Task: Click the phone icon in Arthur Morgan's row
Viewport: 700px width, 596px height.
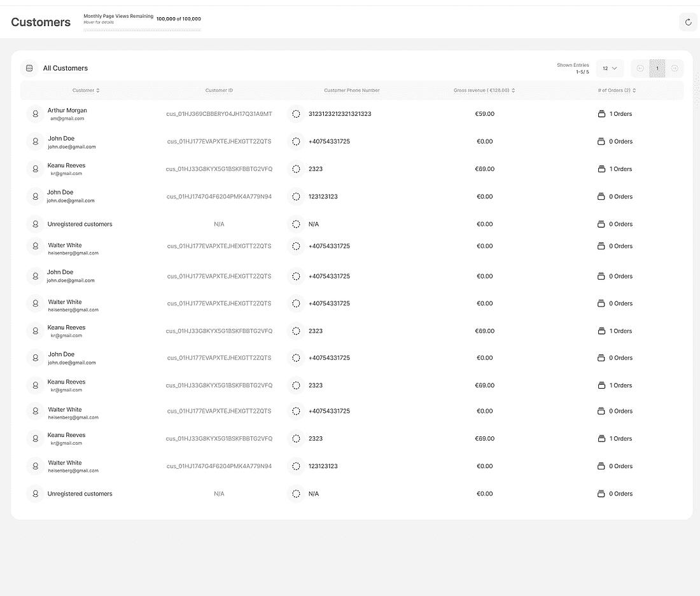Action: [296, 114]
